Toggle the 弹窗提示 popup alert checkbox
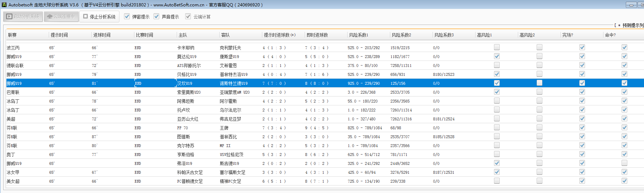 click(127, 16)
